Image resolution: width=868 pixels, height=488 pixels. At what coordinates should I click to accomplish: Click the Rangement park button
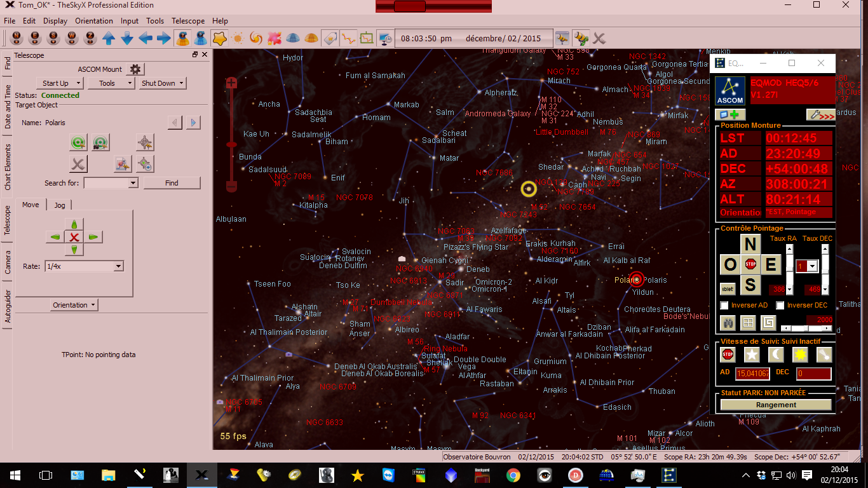776,405
